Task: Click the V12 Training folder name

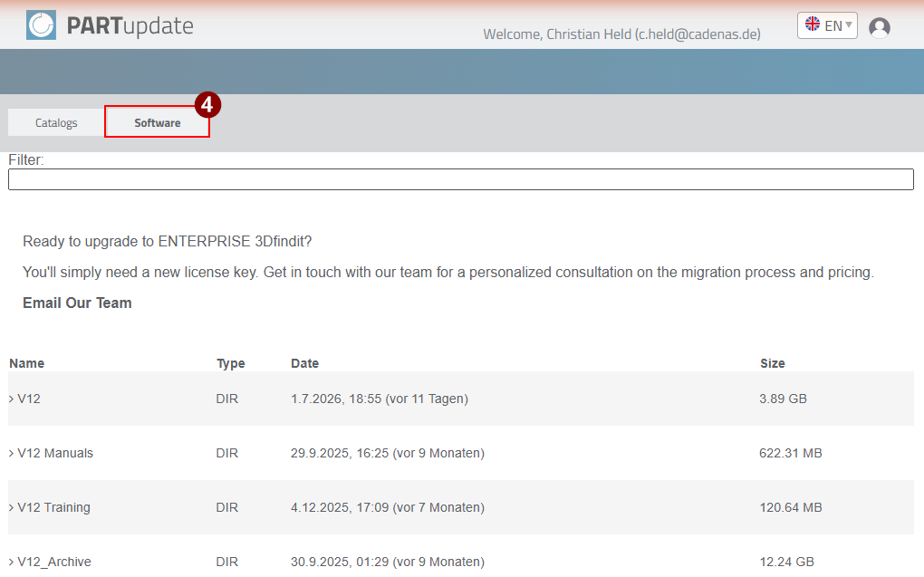Action: (53, 507)
